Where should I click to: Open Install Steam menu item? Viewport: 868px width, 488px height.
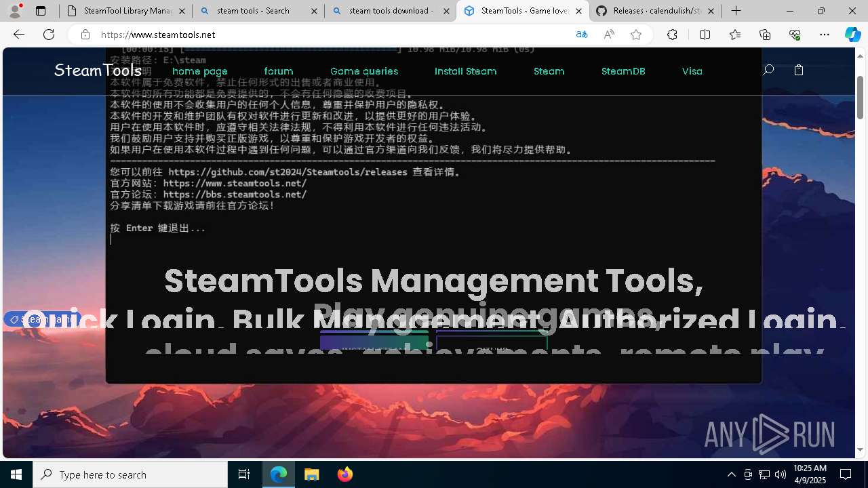coord(465,71)
